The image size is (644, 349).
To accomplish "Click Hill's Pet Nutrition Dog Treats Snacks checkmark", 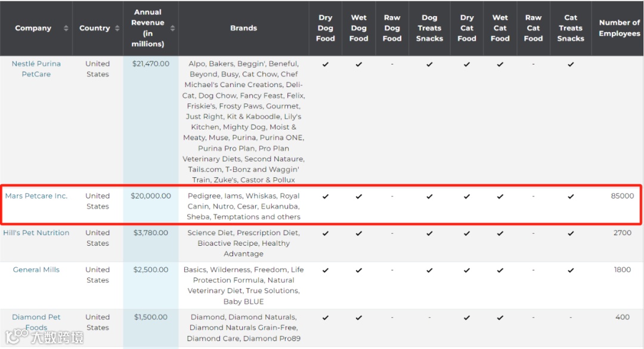I will (429, 233).
